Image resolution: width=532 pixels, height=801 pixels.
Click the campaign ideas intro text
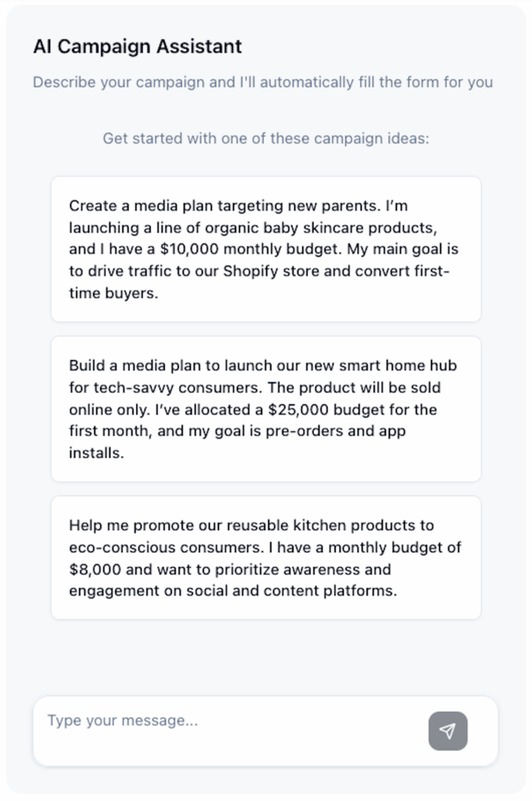point(266,138)
